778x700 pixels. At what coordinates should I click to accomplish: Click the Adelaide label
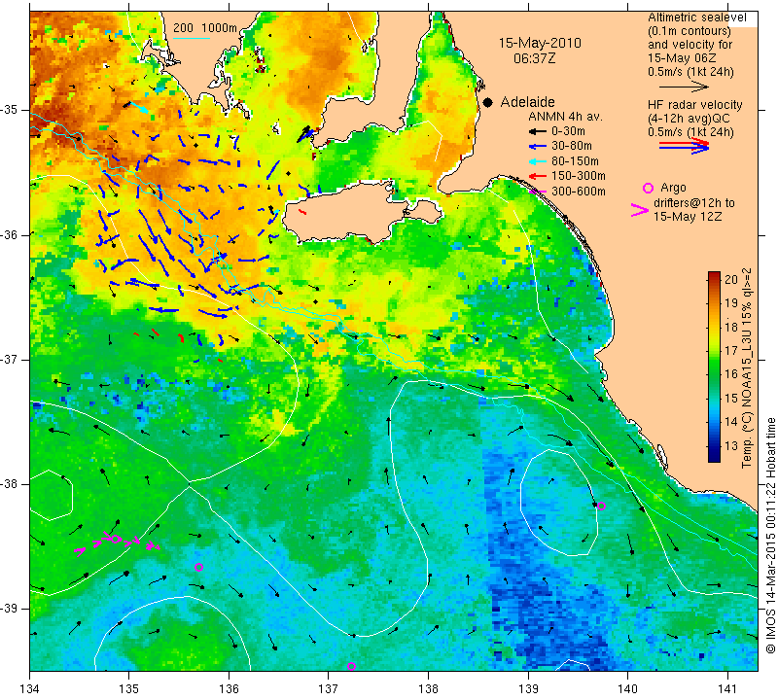pyautogui.click(x=527, y=102)
